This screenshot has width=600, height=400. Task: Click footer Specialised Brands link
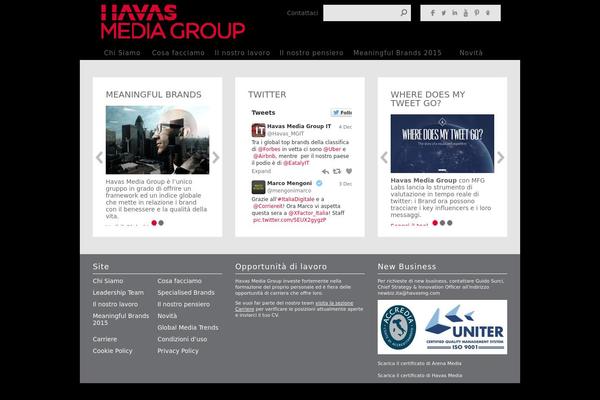coord(186,292)
